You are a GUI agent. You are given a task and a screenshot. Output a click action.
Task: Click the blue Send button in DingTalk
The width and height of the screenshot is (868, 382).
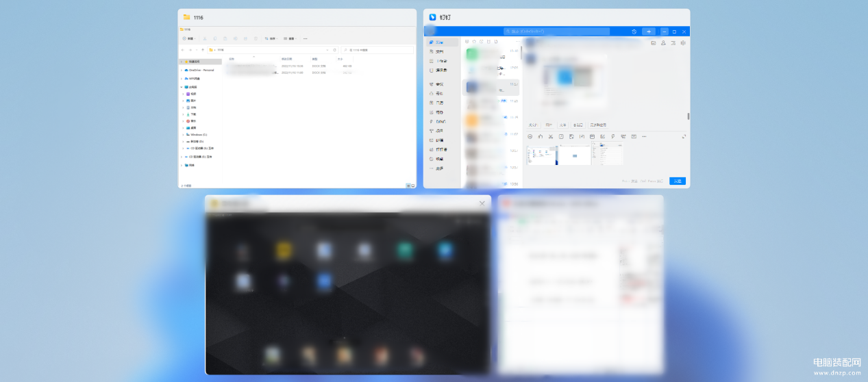coord(678,181)
